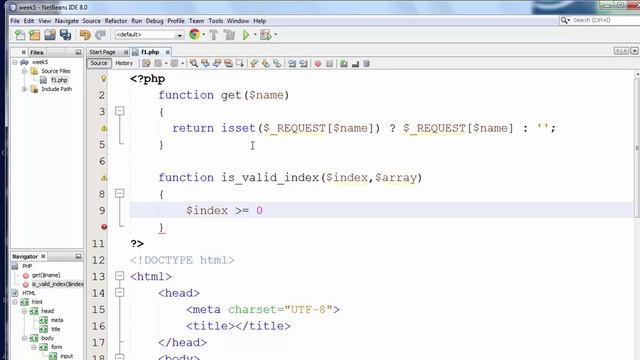Click the red Start Macro Recording icon

[318, 64]
